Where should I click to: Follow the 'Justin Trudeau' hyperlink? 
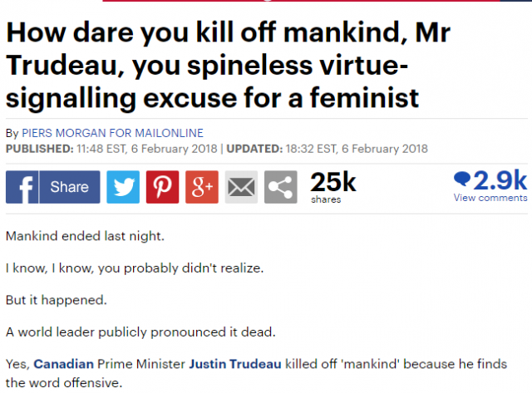coord(235,364)
